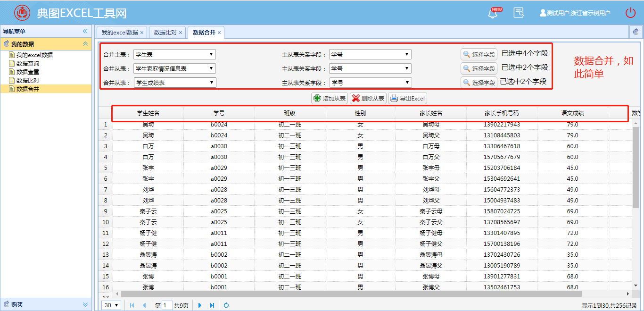Click the 删除从表 button
This screenshot has height=311, width=644.
click(x=368, y=98)
